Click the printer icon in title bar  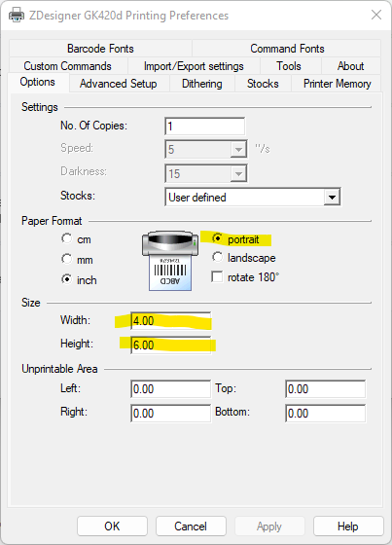click(17, 16)
